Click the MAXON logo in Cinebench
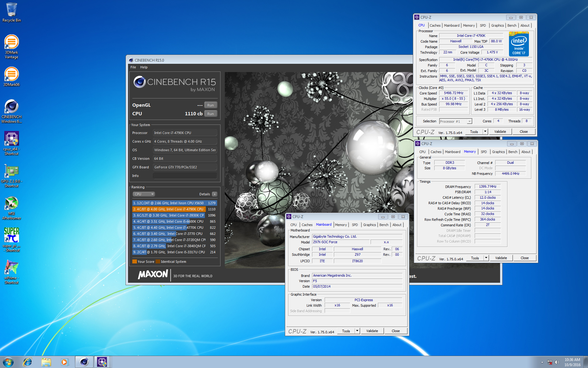 153,274
